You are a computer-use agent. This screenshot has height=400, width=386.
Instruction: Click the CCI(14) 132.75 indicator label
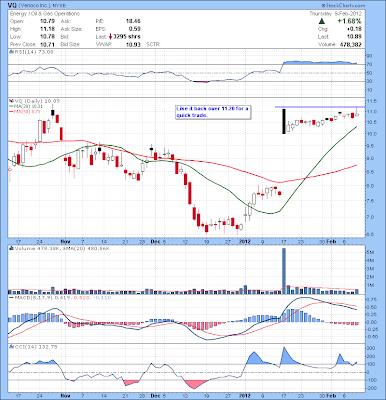tap(35, 347)
